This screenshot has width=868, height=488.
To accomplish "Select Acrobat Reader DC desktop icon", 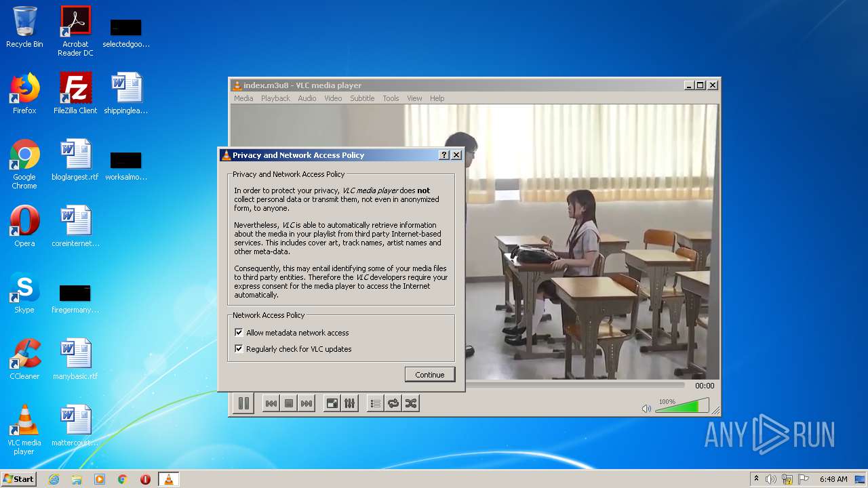I will [75, 31].
